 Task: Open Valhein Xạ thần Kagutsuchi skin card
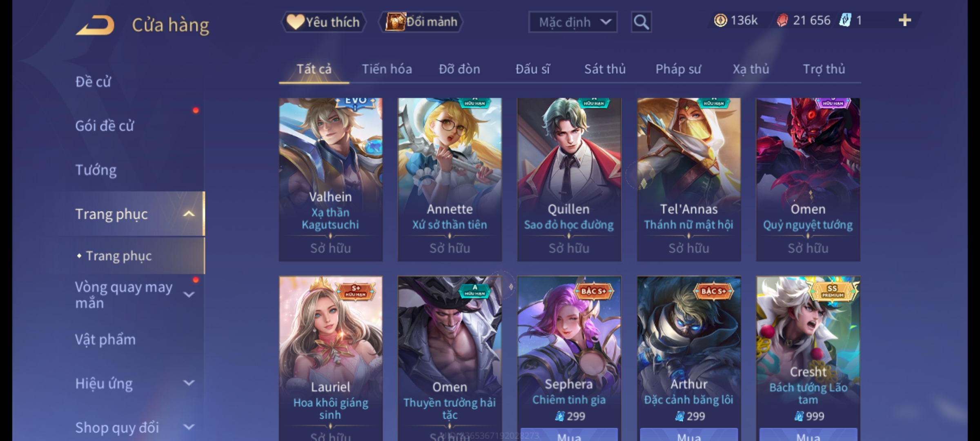[331, 180]
